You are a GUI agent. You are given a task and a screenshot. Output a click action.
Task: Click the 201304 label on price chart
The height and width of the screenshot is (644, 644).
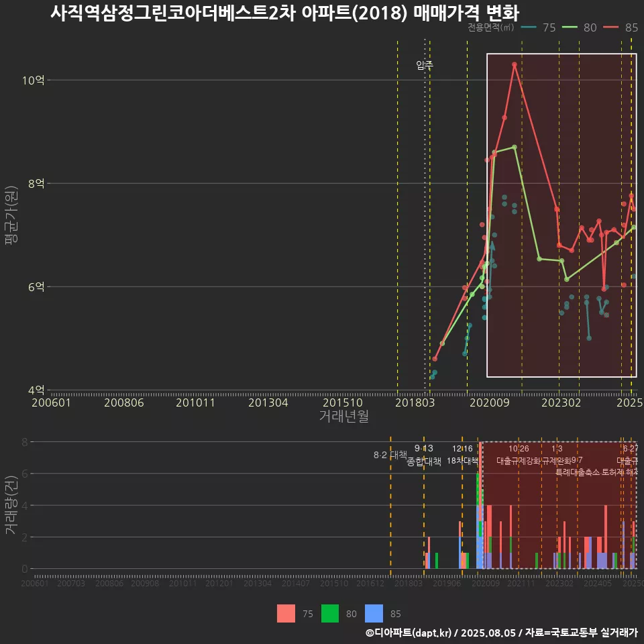coord(268,402)
